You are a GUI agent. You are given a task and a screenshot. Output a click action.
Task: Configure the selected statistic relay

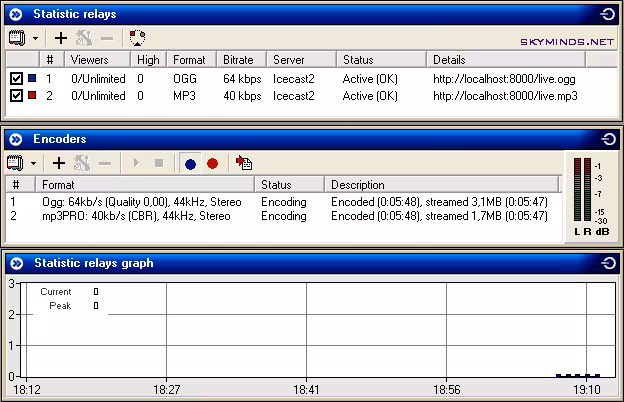click(x=84, y=38)
